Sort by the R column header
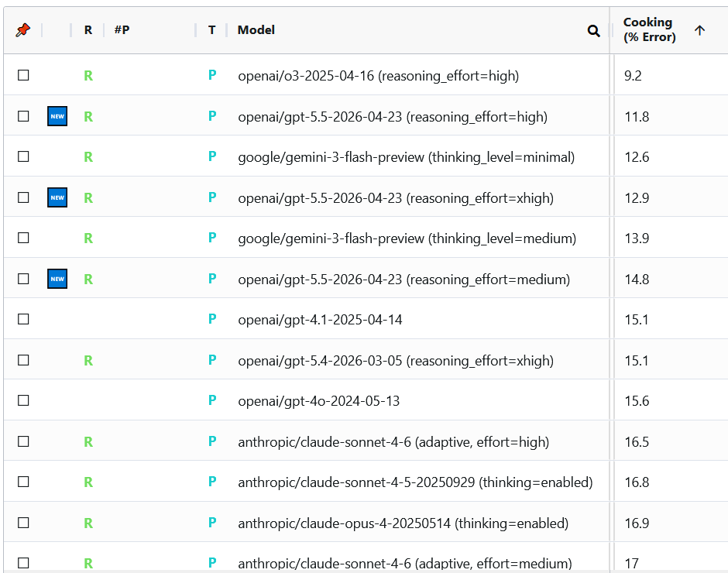The width and height of the screenshot is (728, 573). (x=88, y=30)
